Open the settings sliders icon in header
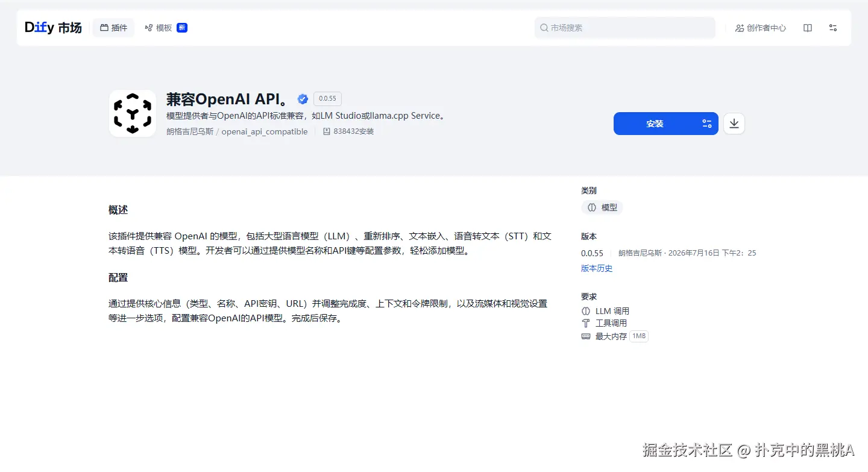 pyautogui.click(x=833, y=28)
